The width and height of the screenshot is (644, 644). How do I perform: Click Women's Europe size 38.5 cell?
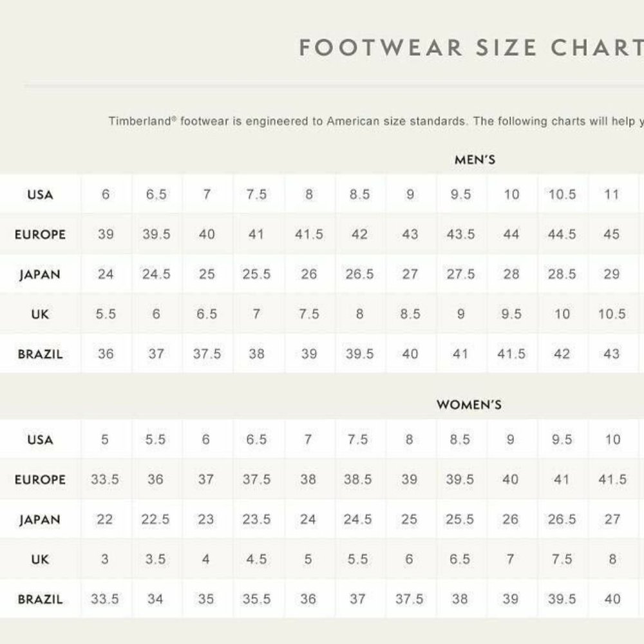tap(357, 480)
